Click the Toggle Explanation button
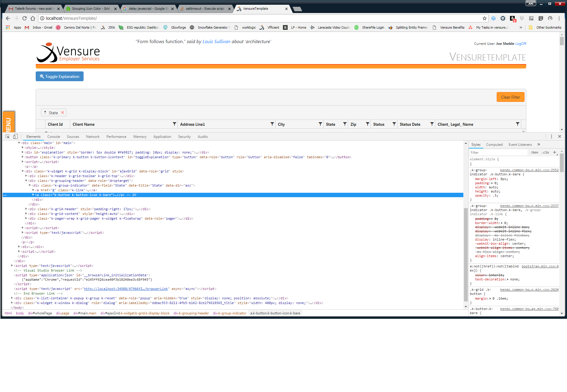567x392 pixels. click(60, 76)
